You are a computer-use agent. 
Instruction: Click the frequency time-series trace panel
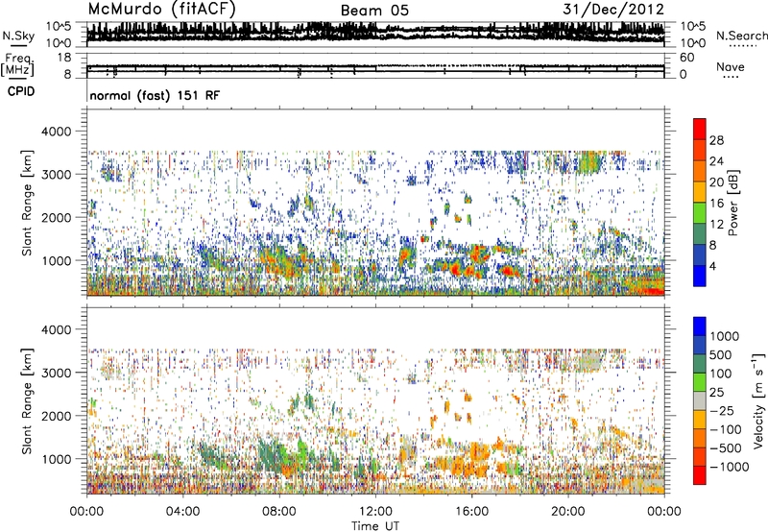tap(375, 65)
